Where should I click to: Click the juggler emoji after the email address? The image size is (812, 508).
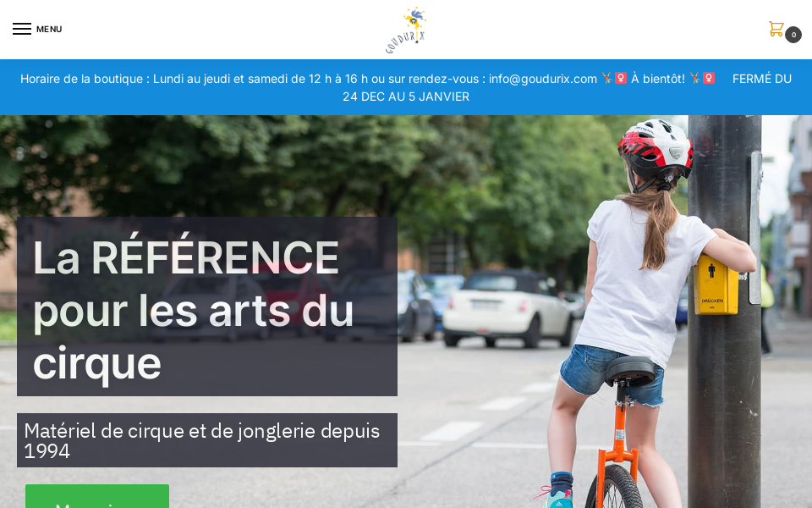pyautogui.click(x=606, y=78)
